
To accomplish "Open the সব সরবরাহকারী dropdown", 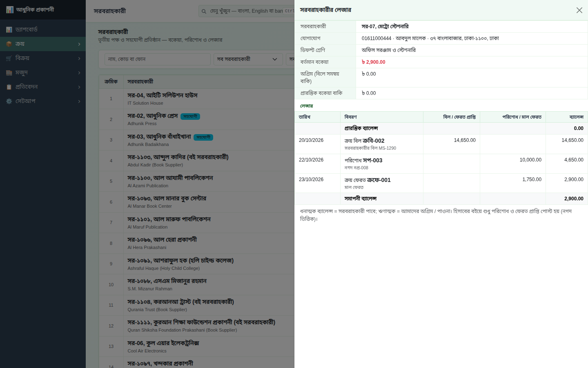I will pyautogui.click(x=248, y=59).
